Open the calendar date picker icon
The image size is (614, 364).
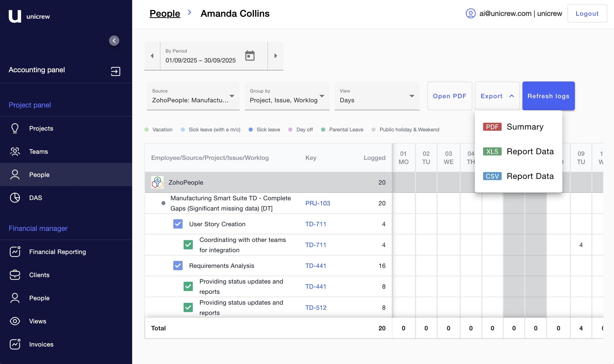[x=250, y=56]
